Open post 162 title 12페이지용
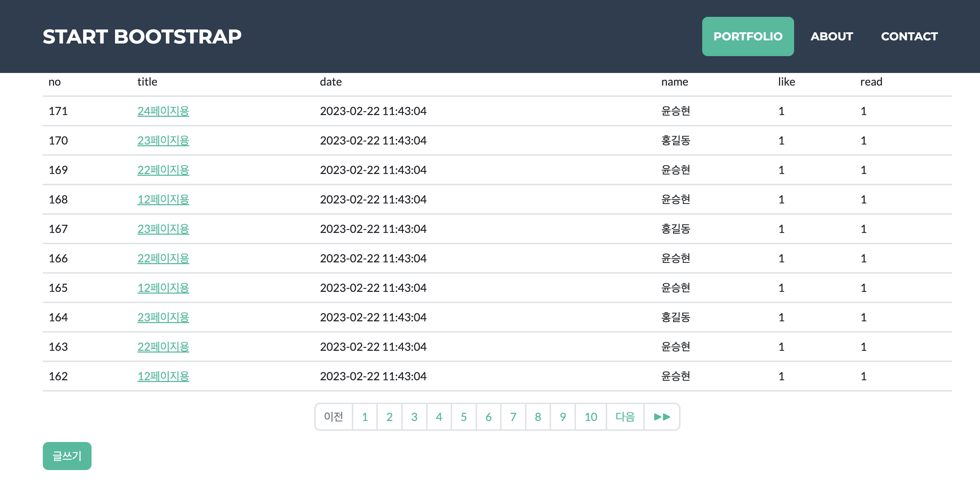The height and width of the screenshot is (482, 980). pos(163,376)
